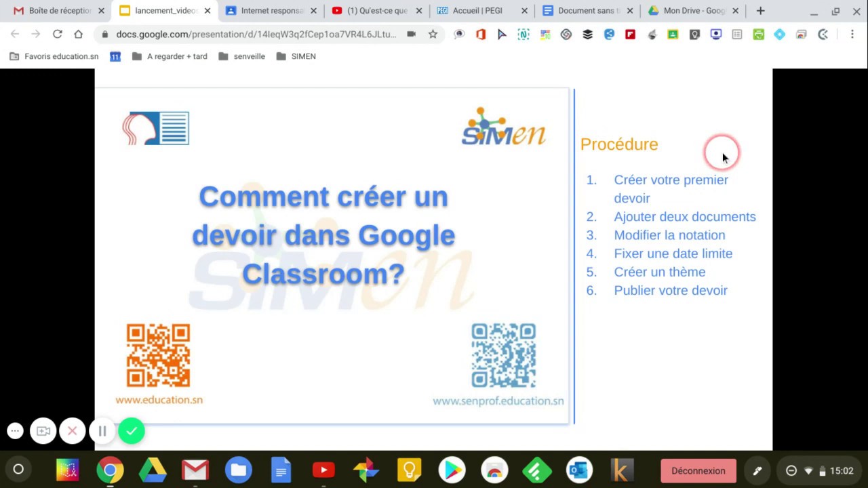Click the Google Classroom extension icon
Viewport: 868px width, 488px height.
coord(673,35)
